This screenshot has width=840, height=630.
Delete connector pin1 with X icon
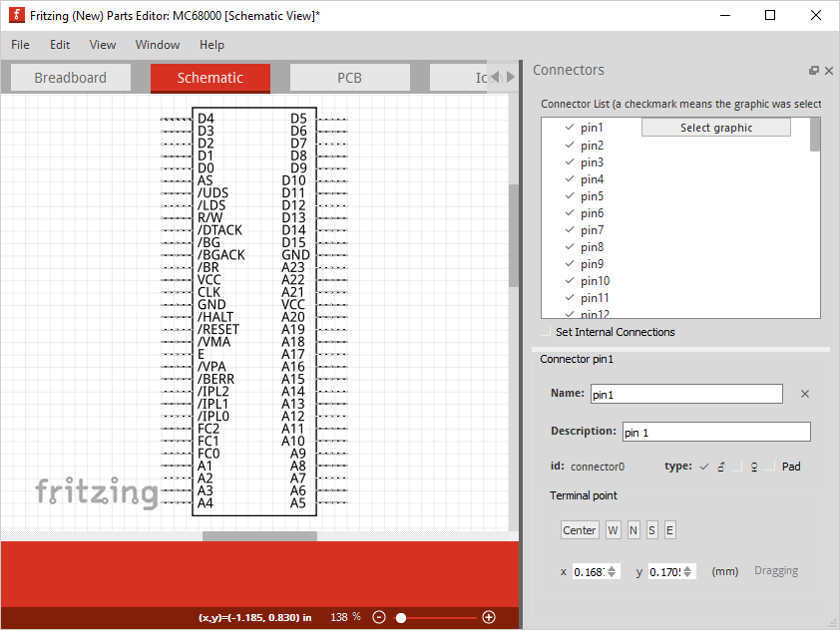click(x=805, y=394)
